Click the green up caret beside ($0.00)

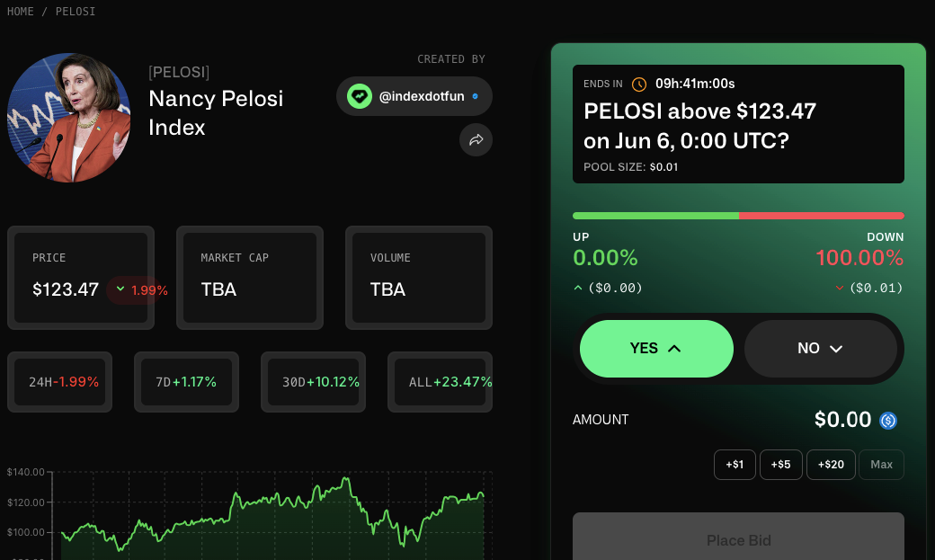[577, 288]
